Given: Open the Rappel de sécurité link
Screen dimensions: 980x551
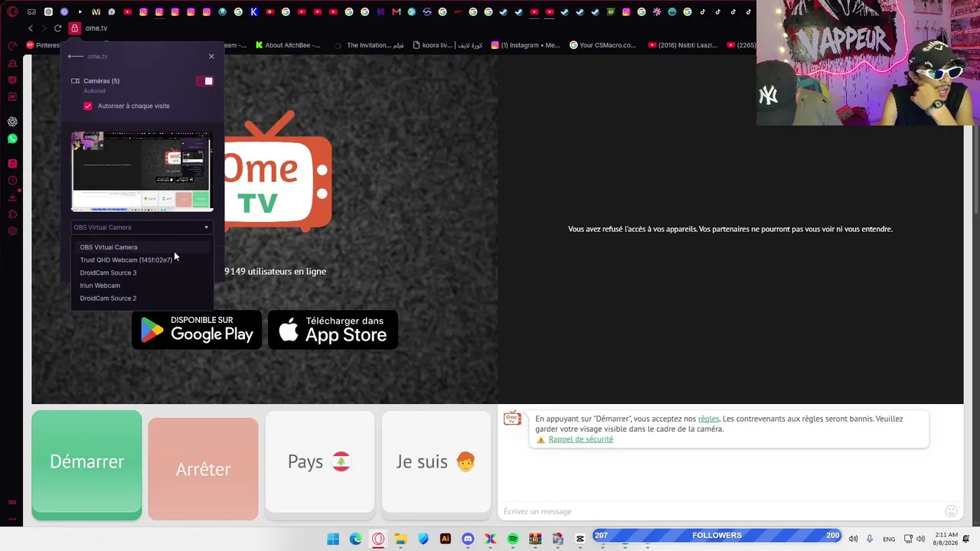Looking at the screenshot, I should [x=581, y=439].
